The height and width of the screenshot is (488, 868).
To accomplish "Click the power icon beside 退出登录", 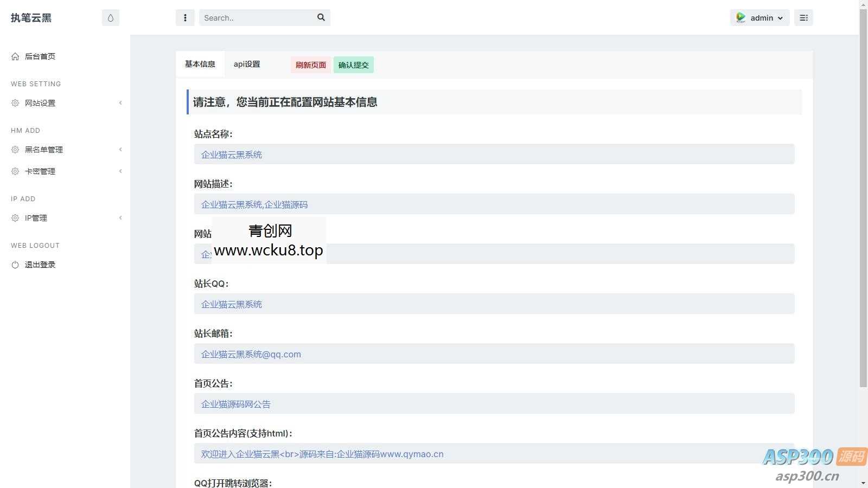I will pyautogui.click(x=15, y=264).
